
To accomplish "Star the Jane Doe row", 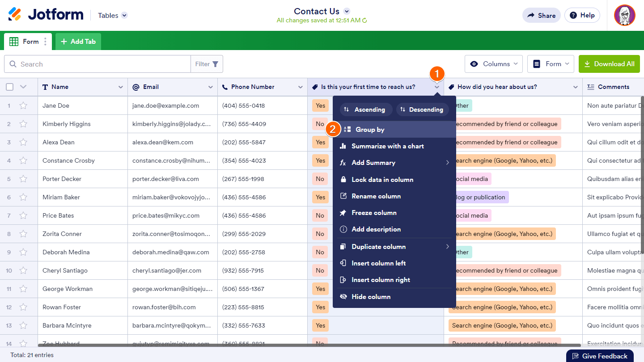I will [23, 106].
